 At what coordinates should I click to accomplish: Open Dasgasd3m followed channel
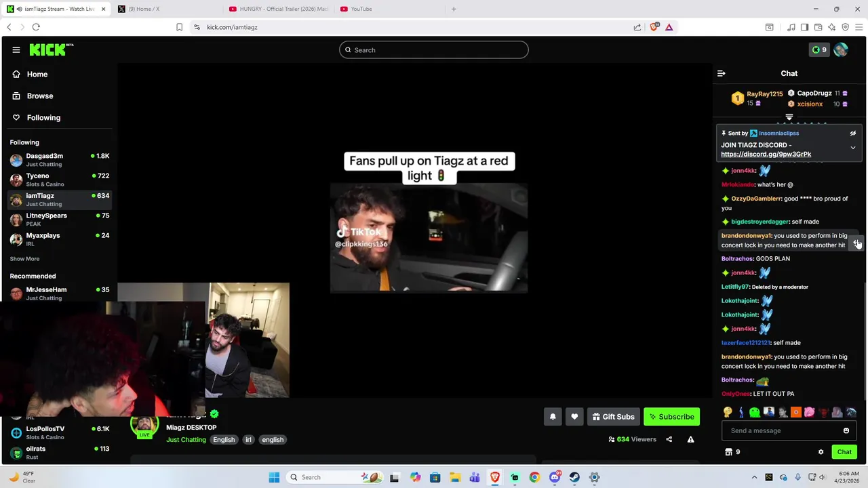point(60,160)
